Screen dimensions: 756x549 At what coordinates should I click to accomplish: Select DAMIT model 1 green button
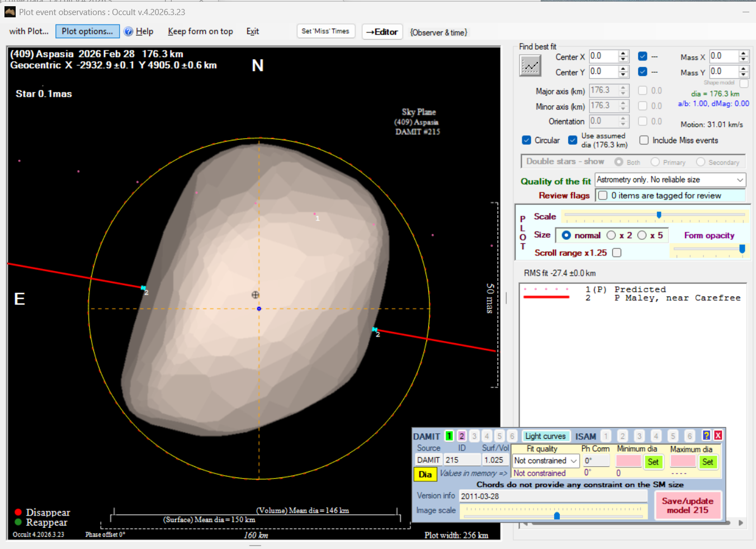(x=449, y=436)
